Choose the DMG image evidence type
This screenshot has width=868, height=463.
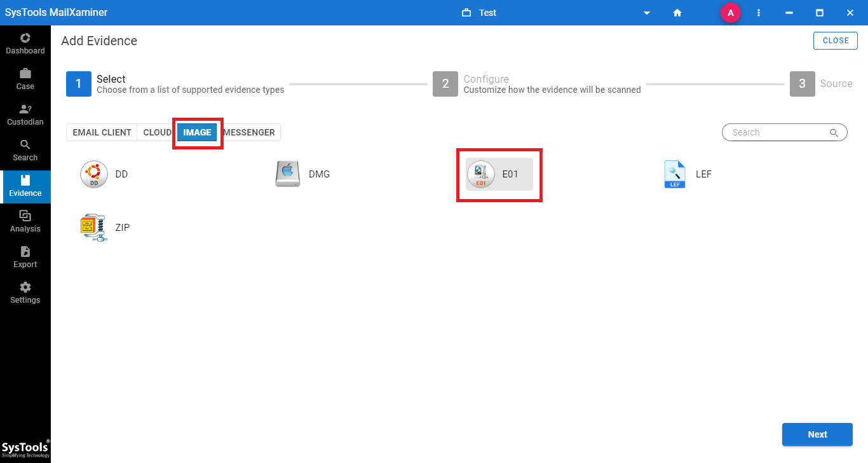pyautogui.click(x=303, y=174)
